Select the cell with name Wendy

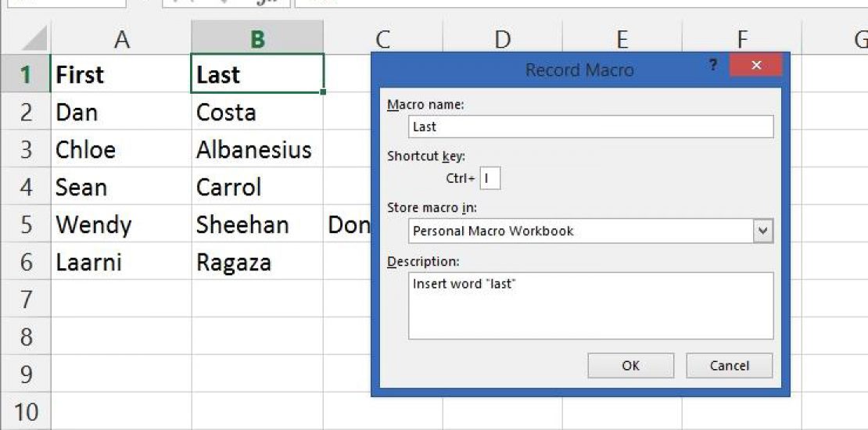pyautogui.click(x=94, y=224)
